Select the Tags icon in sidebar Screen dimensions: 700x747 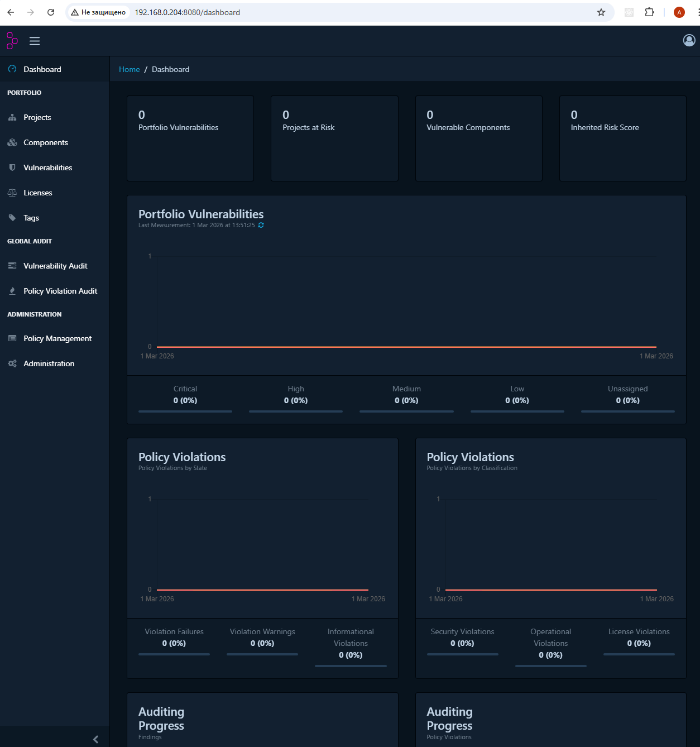coord(12,218)
